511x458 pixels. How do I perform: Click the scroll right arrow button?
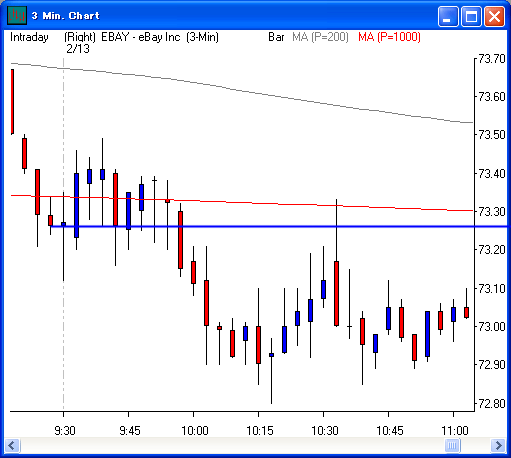pyautogui.click(x=498, y=445)
